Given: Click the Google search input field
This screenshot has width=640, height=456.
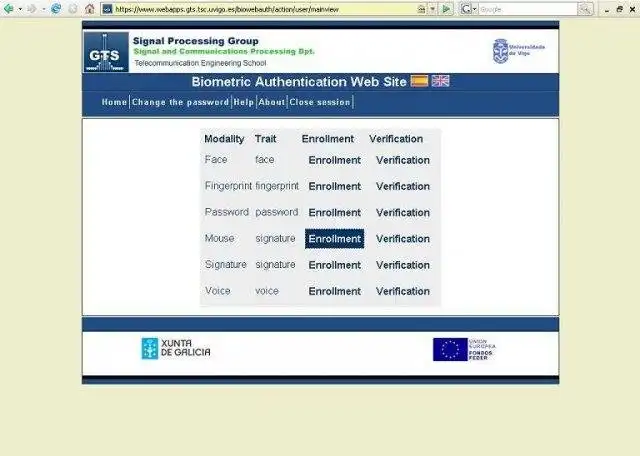Looking at the screenshot, I should pos(528,9).
